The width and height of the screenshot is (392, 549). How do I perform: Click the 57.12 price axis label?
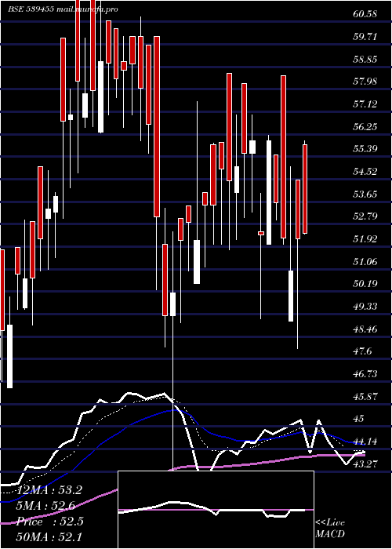(365, 104)
